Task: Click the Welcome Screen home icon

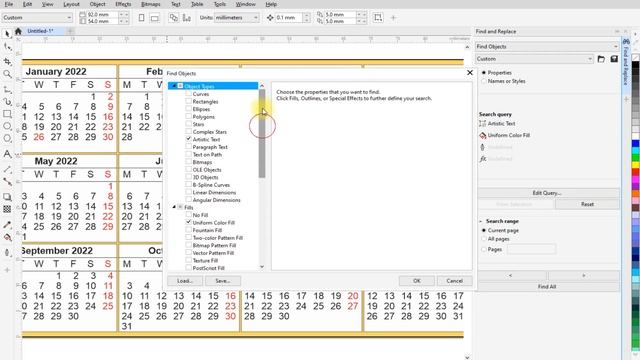Action: 18,31
